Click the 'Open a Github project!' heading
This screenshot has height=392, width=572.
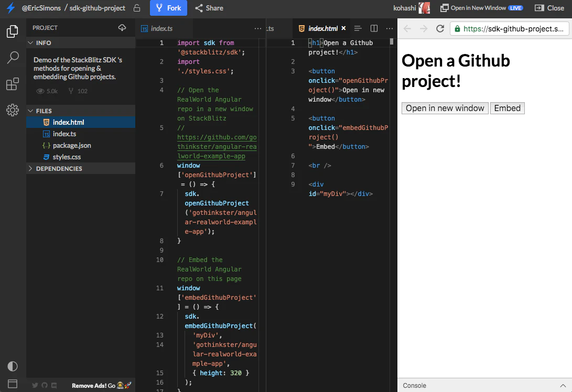pyautogui.click(x=456, y=70)
